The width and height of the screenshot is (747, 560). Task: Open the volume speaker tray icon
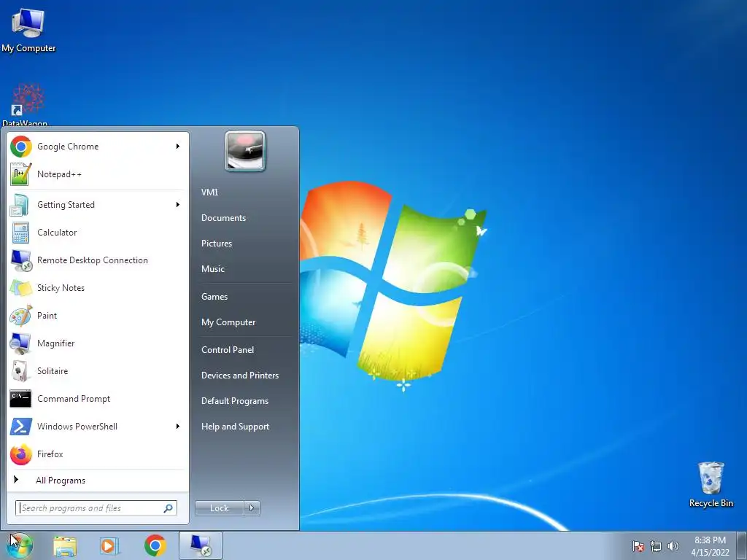(x=673, y=546)
